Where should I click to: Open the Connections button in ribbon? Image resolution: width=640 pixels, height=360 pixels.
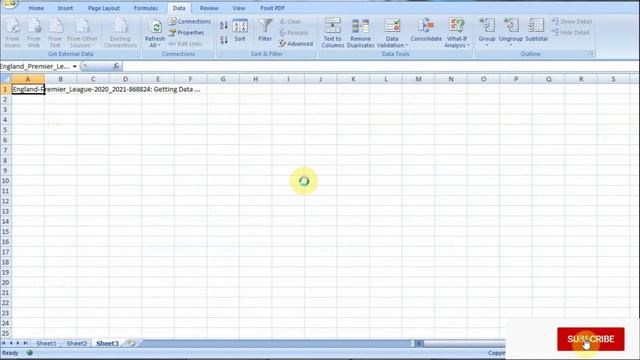tap(190, 21)
